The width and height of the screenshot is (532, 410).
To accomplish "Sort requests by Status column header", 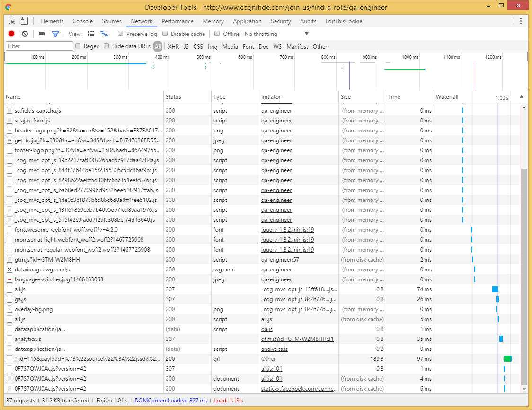I will click(187, 96).
